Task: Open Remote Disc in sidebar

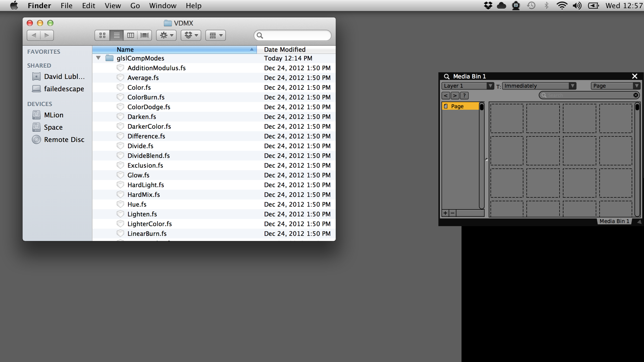Action: 58,140
